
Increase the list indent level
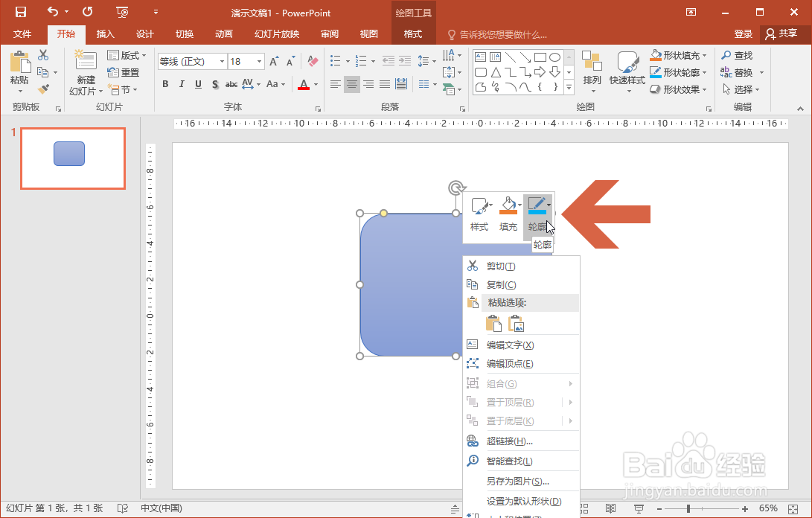[404, 61]
